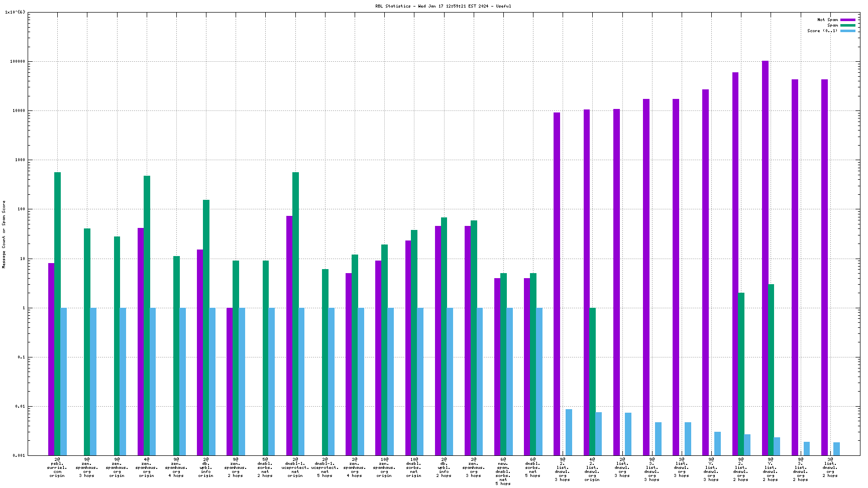The image size is (868, 488).
Task: Click the dnsbl-1.uceprotect.net 5 hops label
Action: tap(325, 467)
